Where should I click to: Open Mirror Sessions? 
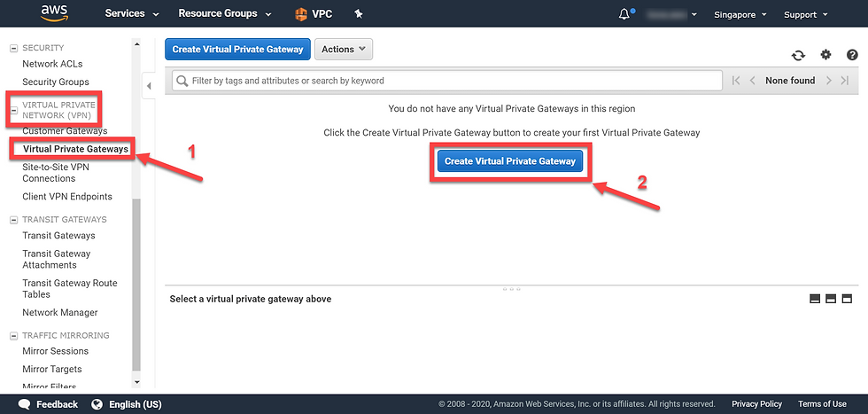click(x=55, y=351)
